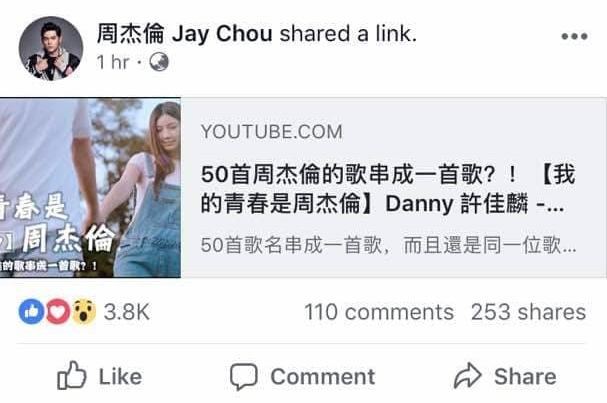Open the 50首周杰倫的歌 video title link

(388, 189)
